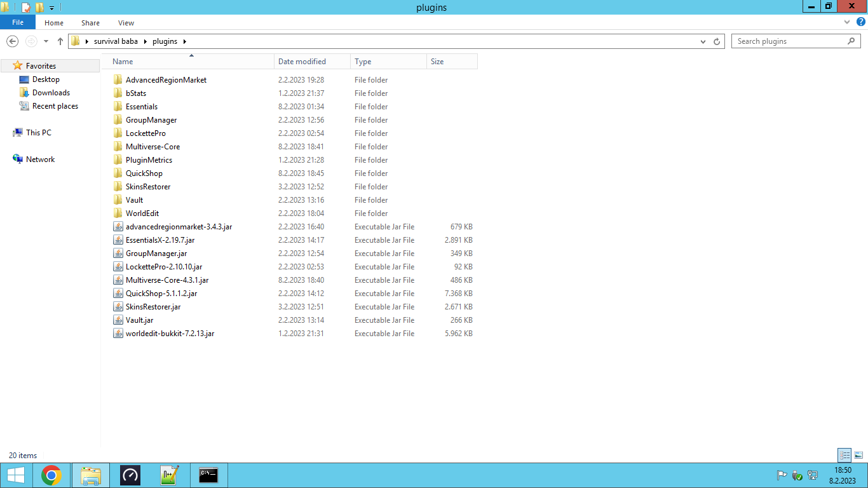Expand the arrow after 'survival baba' breadcrumb
Viewport: 868px width, 488px height.
pyautogui.click(x=145, y=41)
